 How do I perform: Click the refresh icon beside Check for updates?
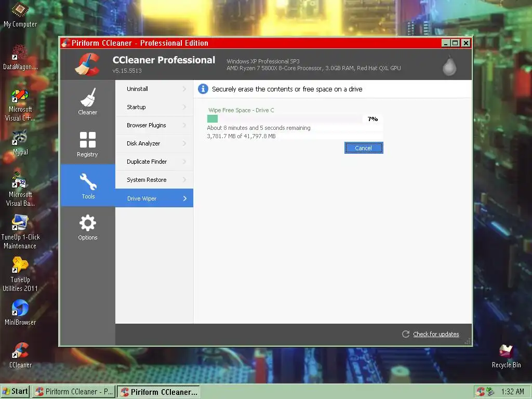point(405,334)
